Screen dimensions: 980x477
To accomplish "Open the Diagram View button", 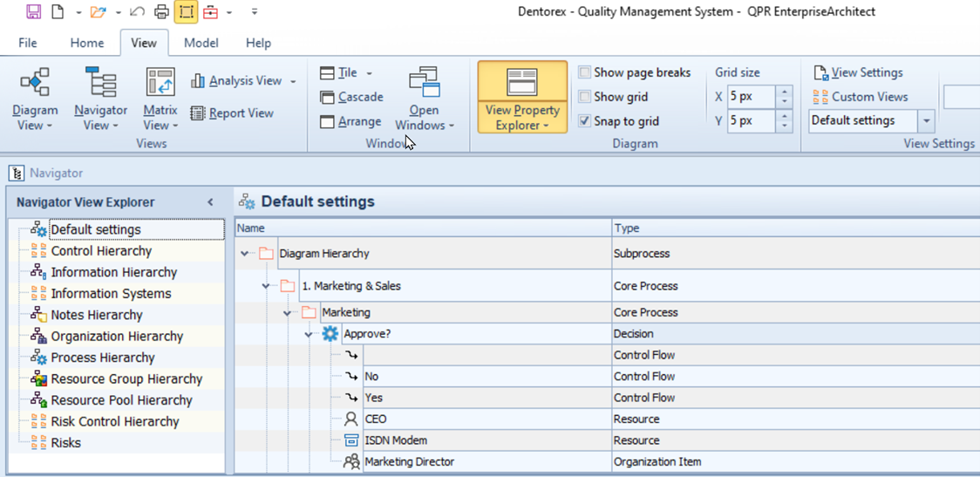I will coord(35,100).
